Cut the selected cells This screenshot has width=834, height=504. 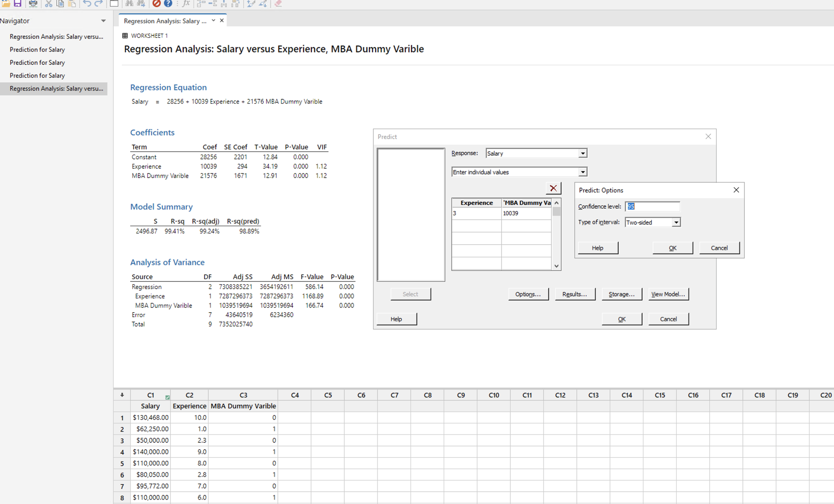(49, 4)
